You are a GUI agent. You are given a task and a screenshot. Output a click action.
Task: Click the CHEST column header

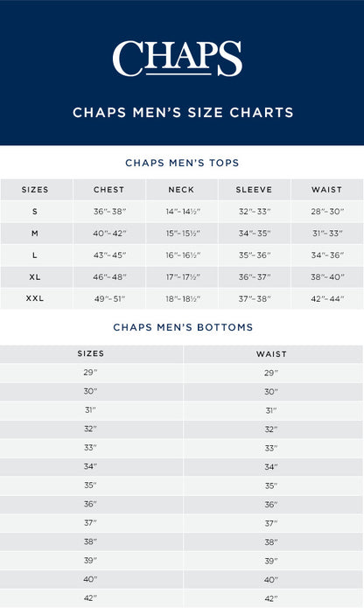point(108,190)
